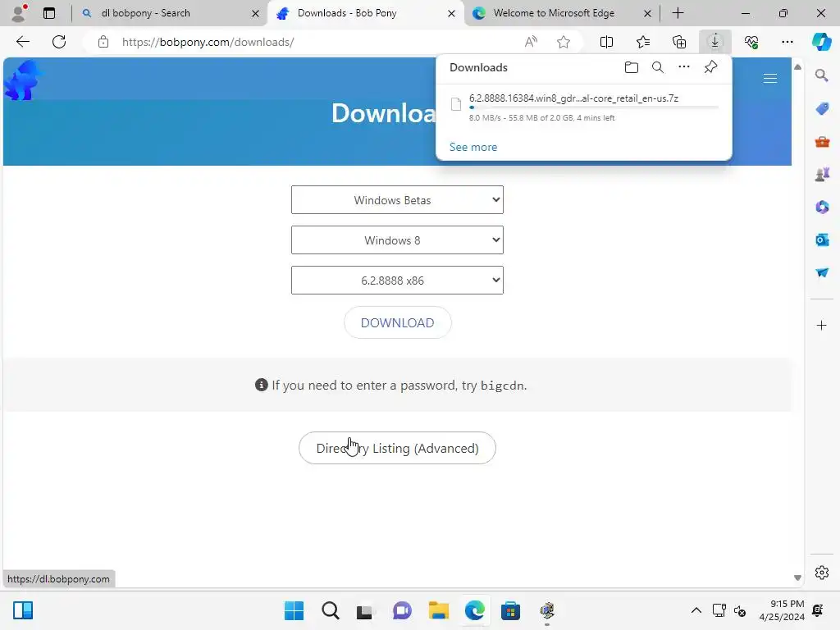
Task: View site information lock icon
Action: [103, 42]
